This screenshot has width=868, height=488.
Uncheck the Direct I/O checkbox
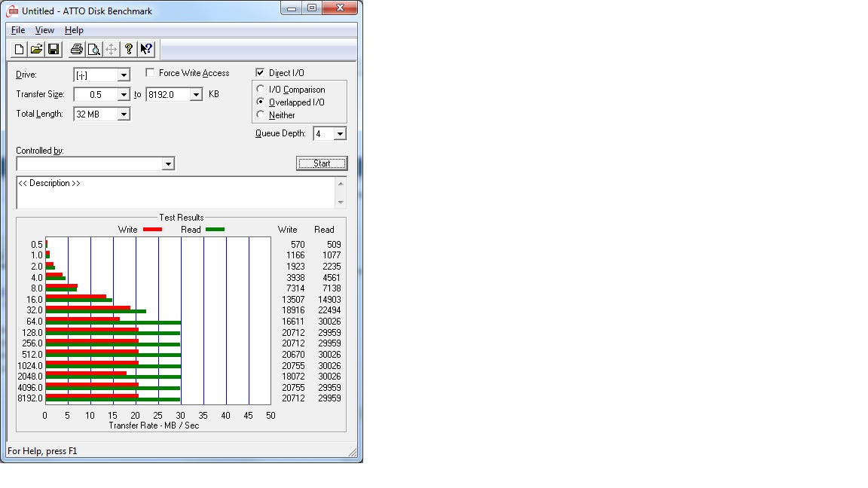coord(260,73)
